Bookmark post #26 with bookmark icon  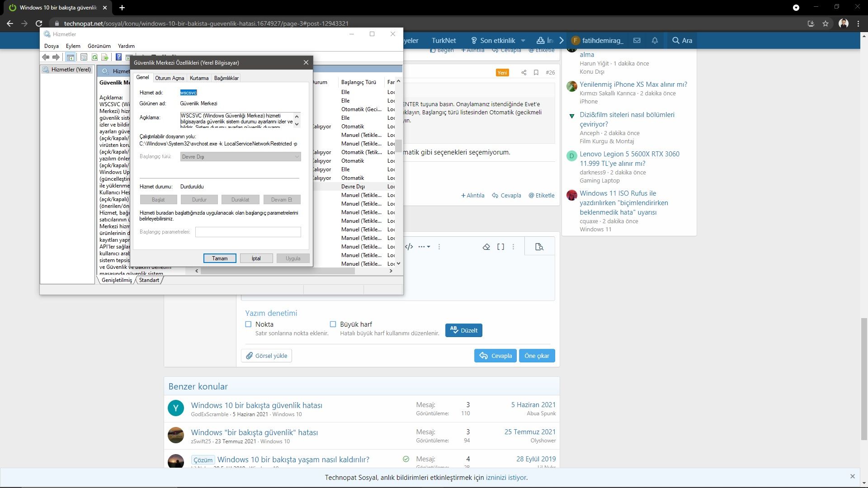coord(536,72)
